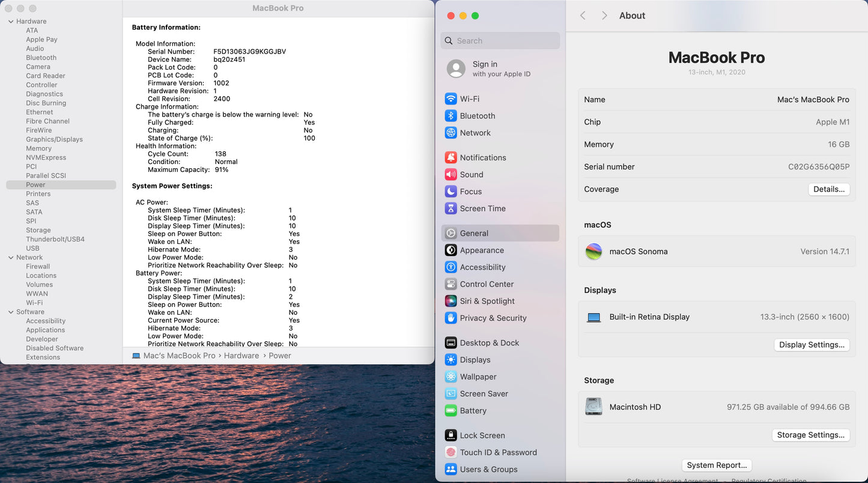Select Thunderbolt/USB4 in hardware list
Screen dimensions: 868x483
(55, 239)
